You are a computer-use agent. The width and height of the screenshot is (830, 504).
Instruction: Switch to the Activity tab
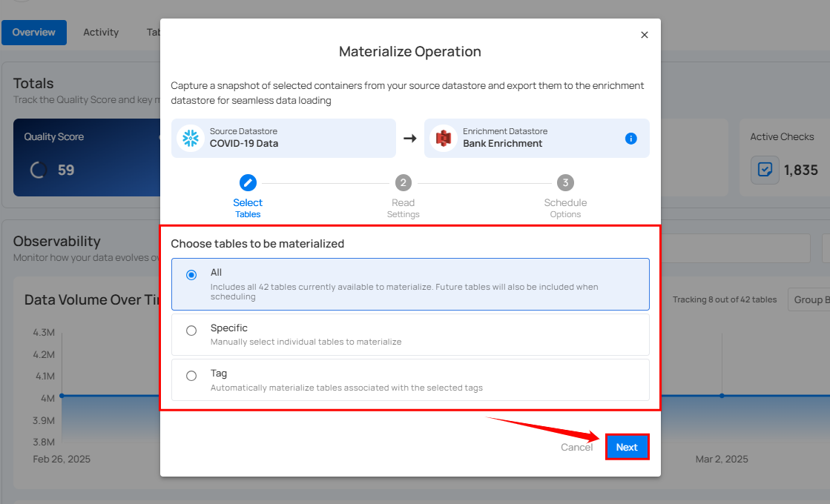pyautogui.click(x=101, y=33)
